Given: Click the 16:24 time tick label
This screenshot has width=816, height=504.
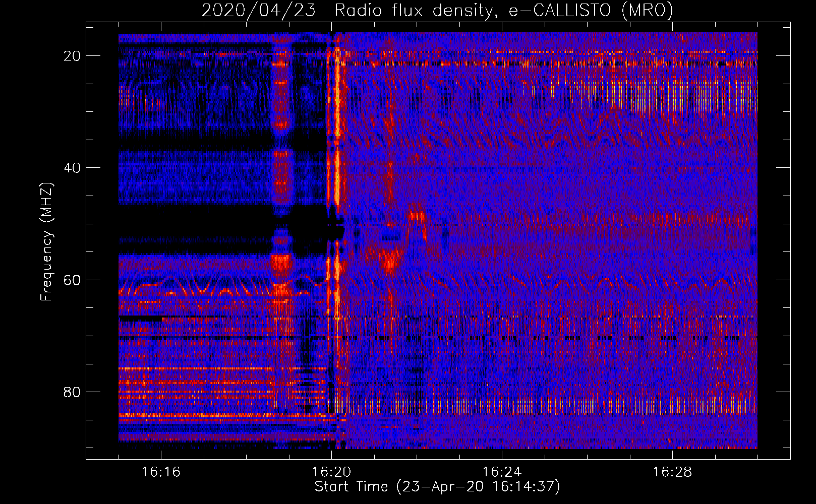Looking at the screenshot, I should click(502, 472).
